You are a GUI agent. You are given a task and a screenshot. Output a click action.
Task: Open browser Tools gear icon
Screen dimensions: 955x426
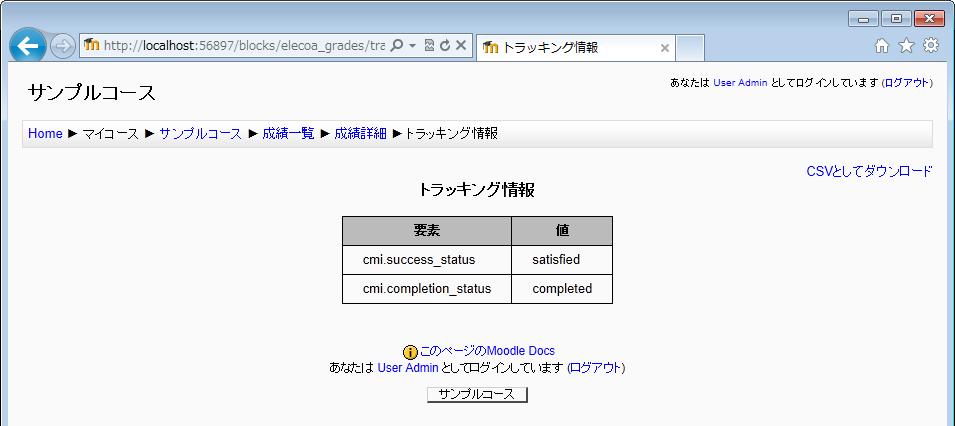coord(930,46)
